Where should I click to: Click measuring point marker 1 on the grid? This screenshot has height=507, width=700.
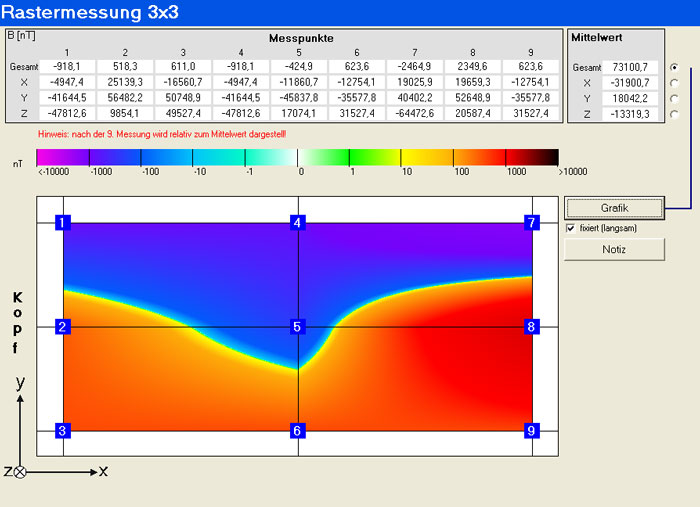click(x=62, y=222)
